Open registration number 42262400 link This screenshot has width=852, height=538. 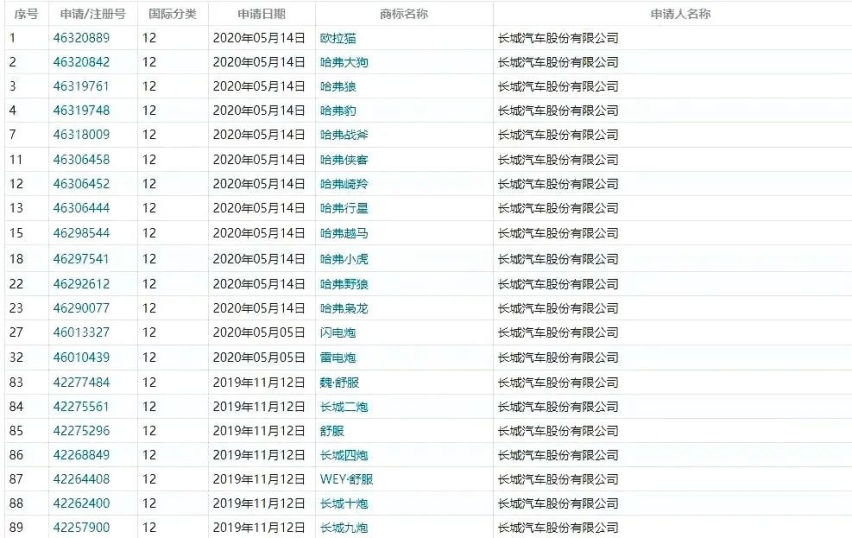pos(81,503)
